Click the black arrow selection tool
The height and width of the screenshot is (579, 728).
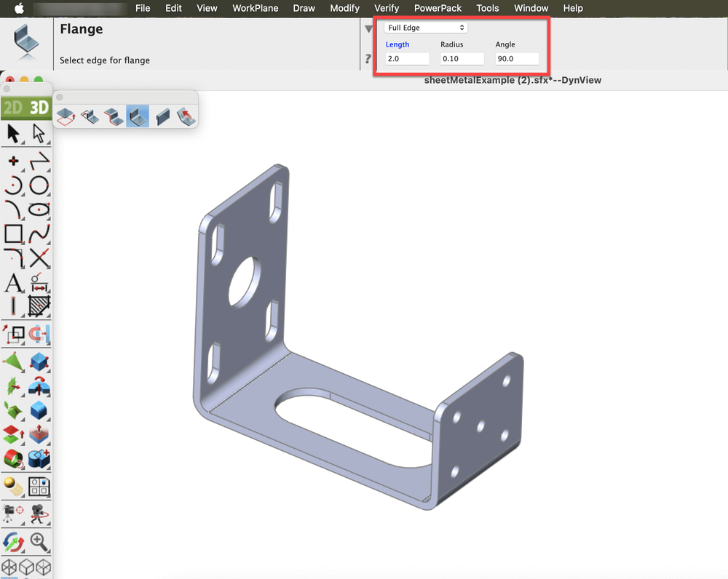[x=13, y=134]
